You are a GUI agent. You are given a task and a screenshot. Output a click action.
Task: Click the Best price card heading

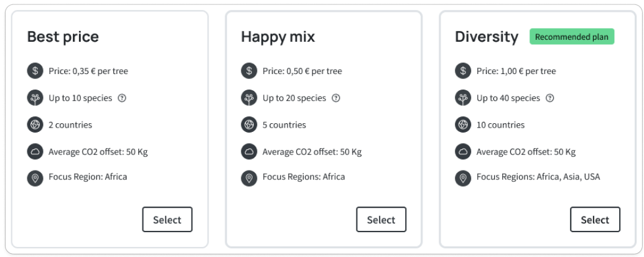pyautogui.click(x=63, y=37)
